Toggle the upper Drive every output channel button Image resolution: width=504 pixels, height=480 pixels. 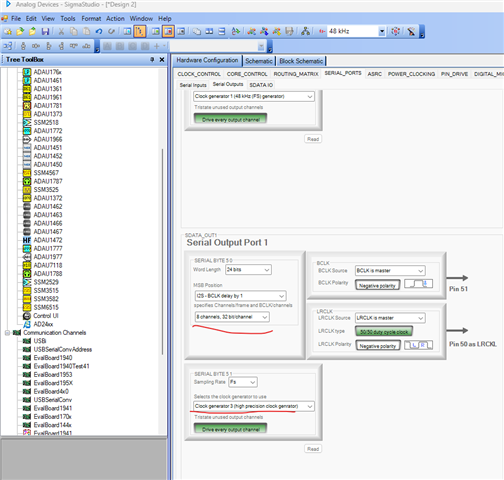pyautogui.click(x=230, y=119)
